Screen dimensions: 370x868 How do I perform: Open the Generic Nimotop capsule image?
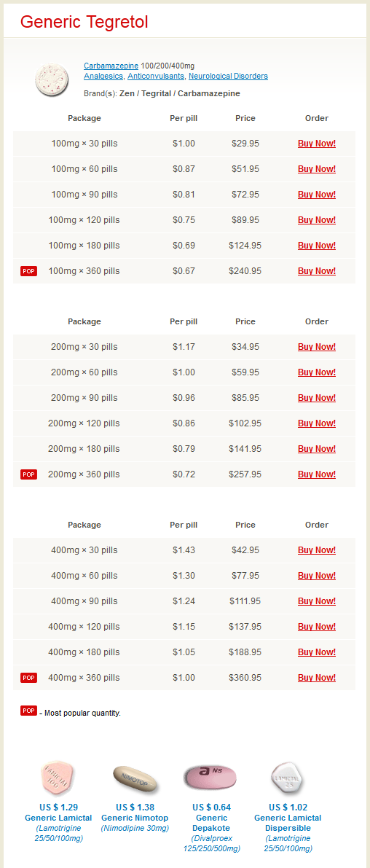(x=135, y=779)
